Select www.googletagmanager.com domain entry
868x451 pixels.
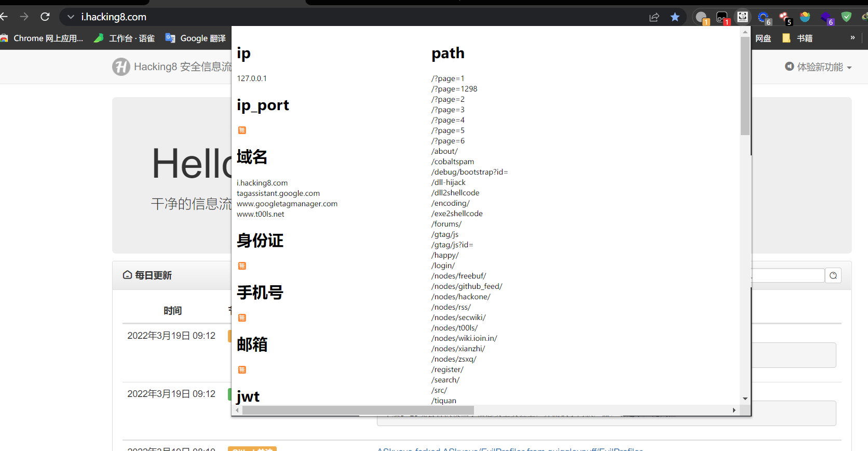point(287,204)
